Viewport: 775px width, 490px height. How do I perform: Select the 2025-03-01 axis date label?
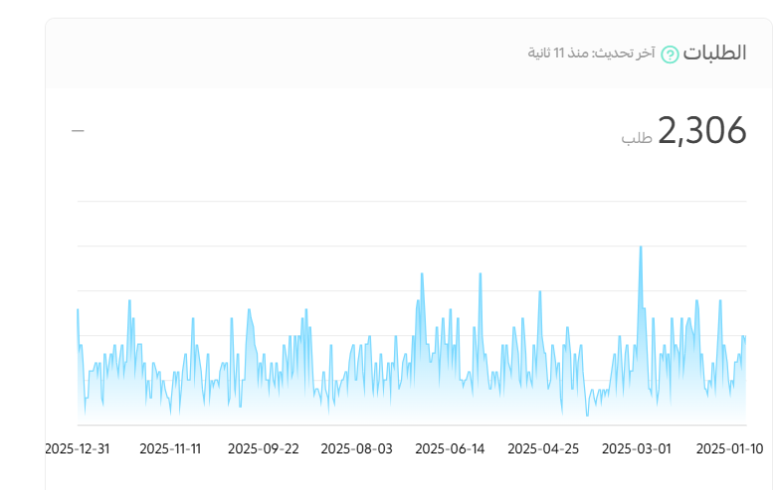[636, 449]
